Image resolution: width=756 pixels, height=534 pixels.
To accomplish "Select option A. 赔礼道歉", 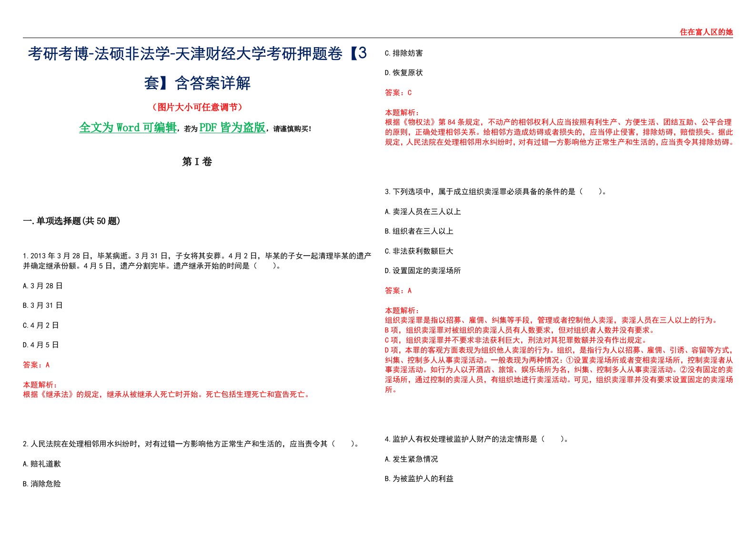I will click(x=42, y=464).
